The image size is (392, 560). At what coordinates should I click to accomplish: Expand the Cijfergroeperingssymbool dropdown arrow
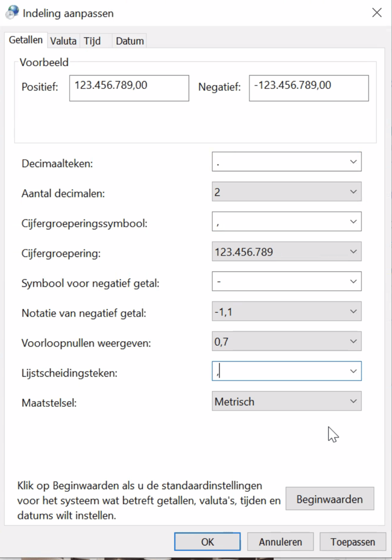(x=353, y=222)
